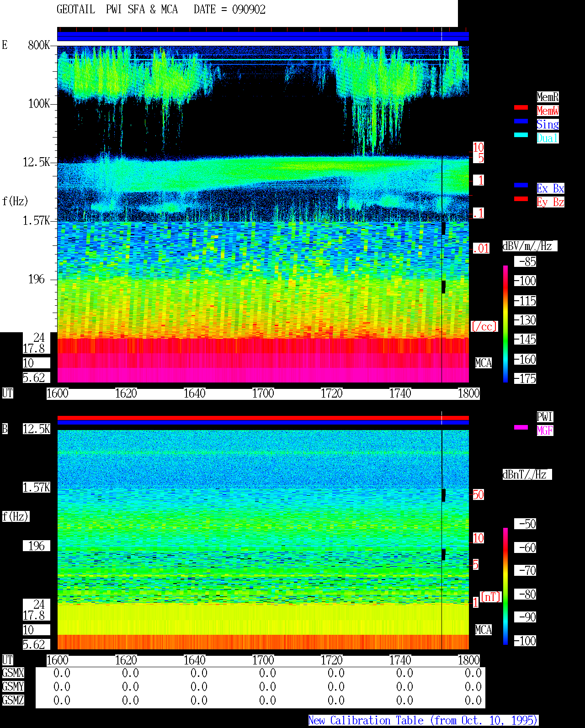Select the Ex Bx legend label
This screenshot has width=585, height=728.
tap(550, 188)
